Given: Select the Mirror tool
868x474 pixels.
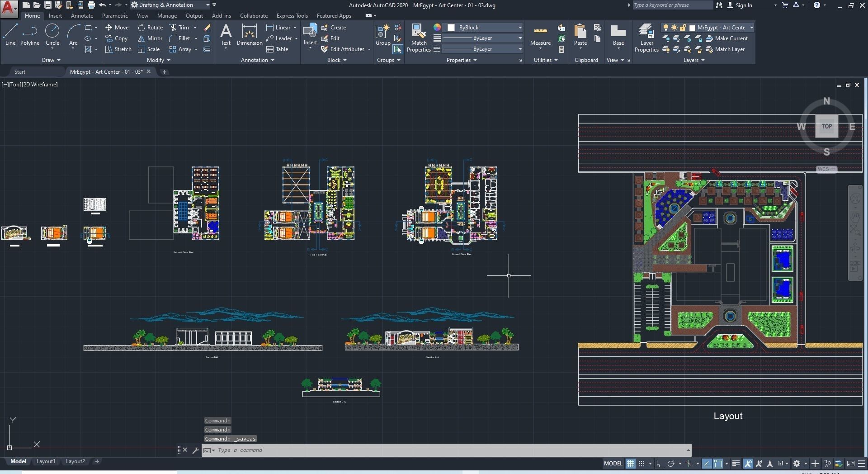Looking at the screenshot, I should click(150, 38).
